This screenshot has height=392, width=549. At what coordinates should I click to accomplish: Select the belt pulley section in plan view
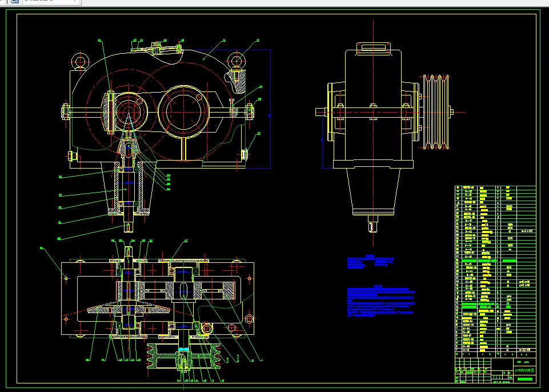pos(184,355)
